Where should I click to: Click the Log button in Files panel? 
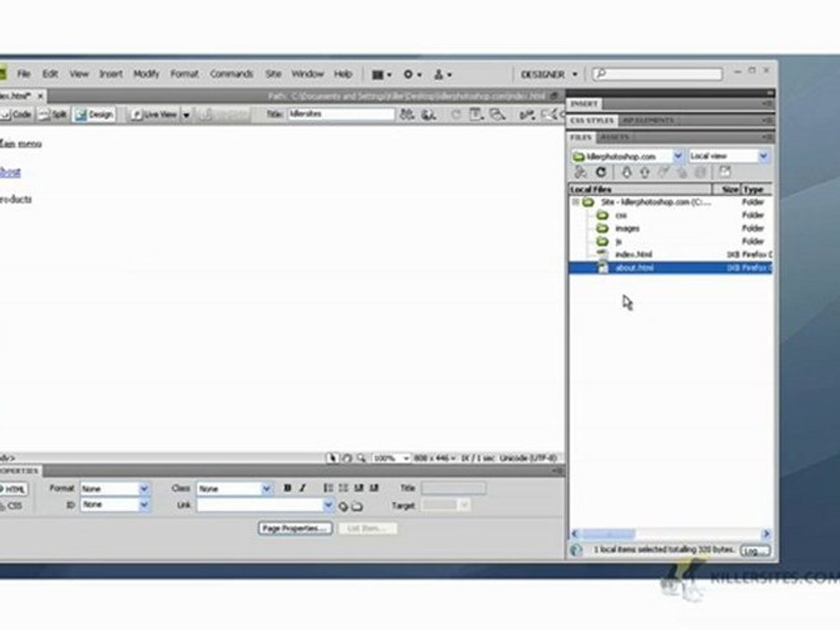coord(755,550)
